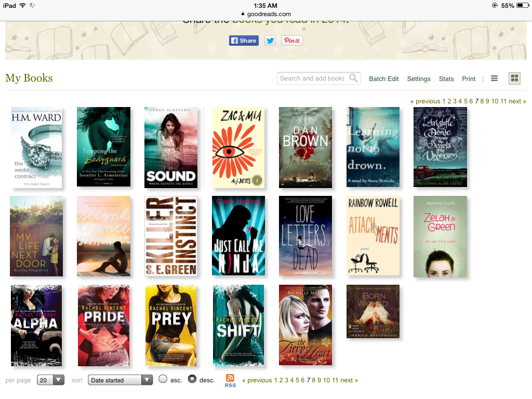Open Settings for My Books
Image resolution: width=532 pixels, height=399 pixels.
click(419, 79)
